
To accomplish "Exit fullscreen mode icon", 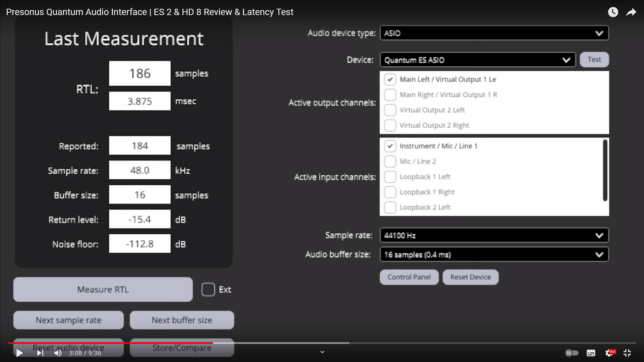I will click(x=627, y=353).
